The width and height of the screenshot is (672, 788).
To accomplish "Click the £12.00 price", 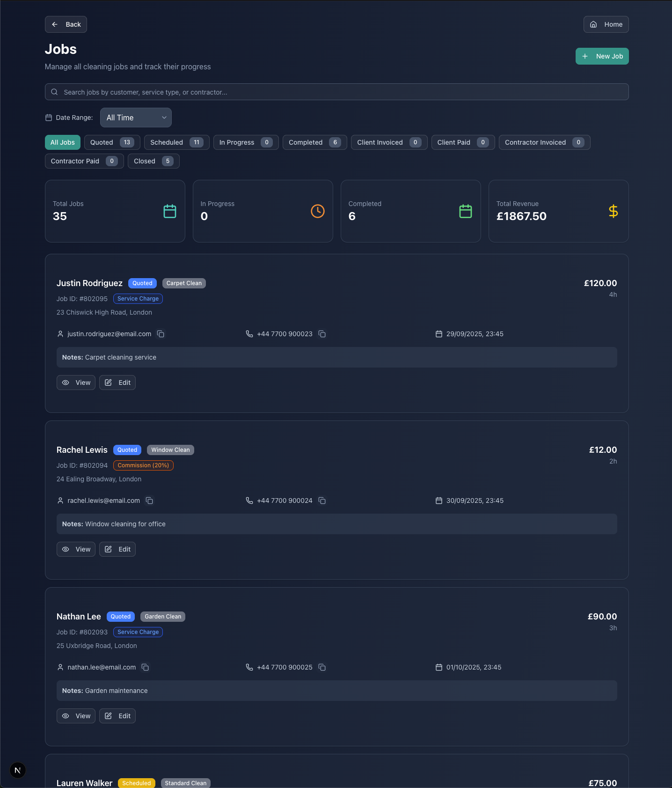I will (x=603, y=450).
